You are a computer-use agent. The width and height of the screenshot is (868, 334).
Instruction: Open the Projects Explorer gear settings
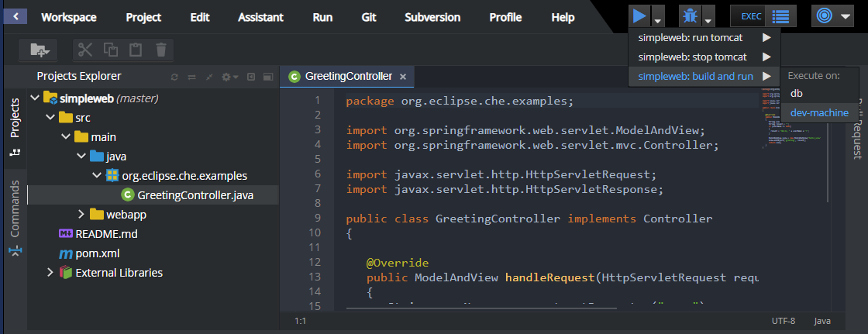(x=229, y=77)
